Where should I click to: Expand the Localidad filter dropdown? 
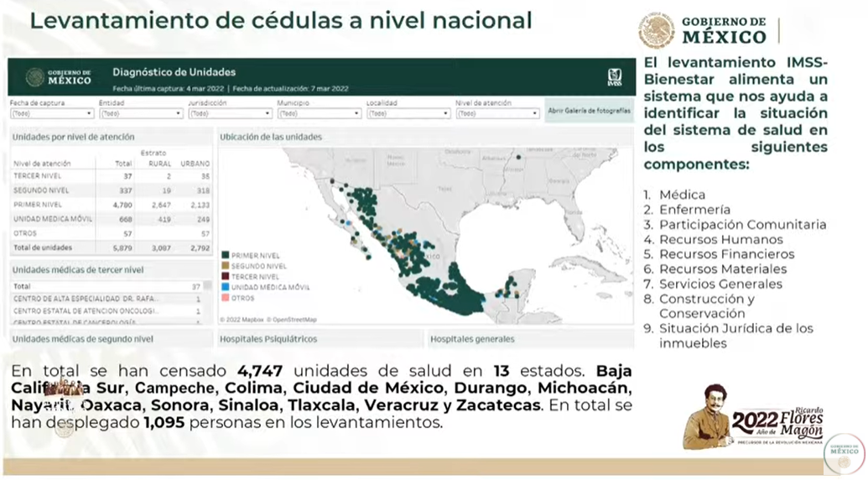pyautogui.click(x=408, y=113)
